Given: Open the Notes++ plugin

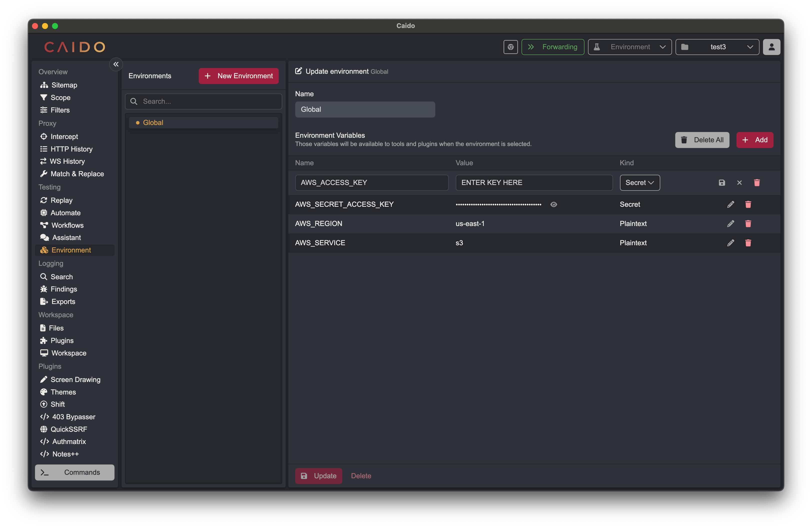Looking at the screenshot, I should pyautogui.click(x=75, y=454).
